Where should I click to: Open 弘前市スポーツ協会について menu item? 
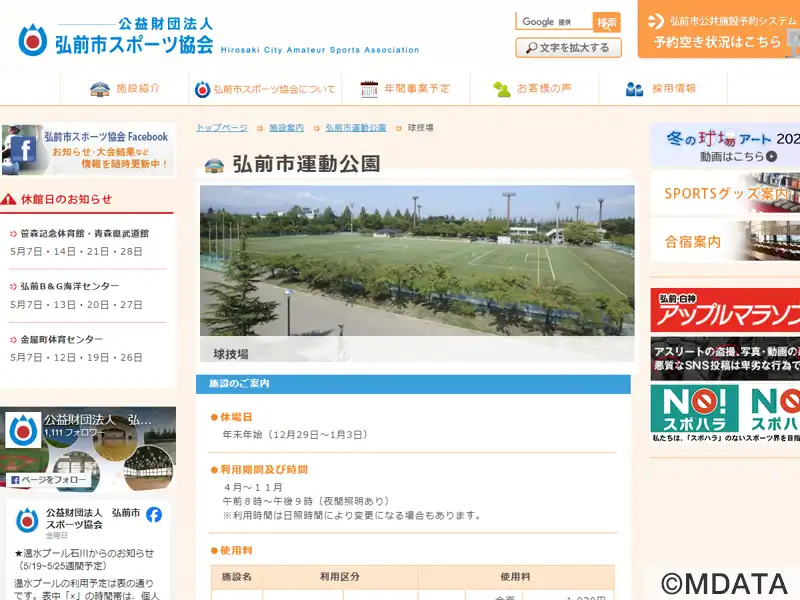click(x=265, y=89)
